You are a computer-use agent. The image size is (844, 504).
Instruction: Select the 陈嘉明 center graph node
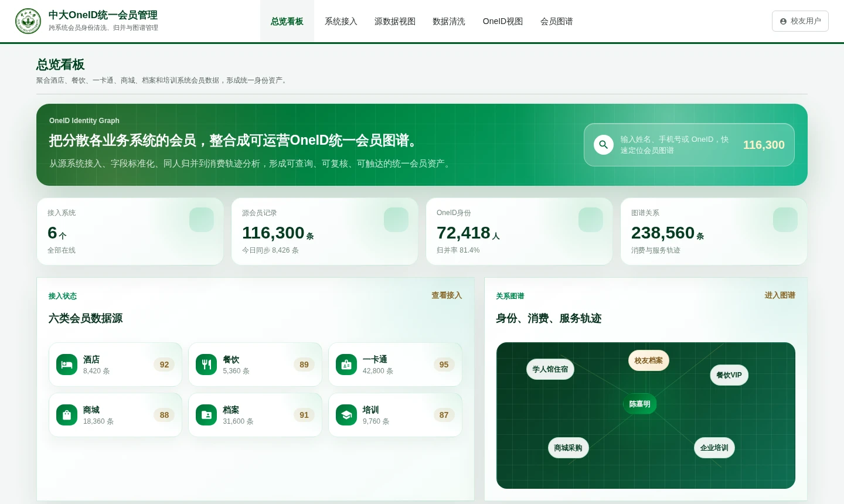pyautogui.click(x=640, y=404)
